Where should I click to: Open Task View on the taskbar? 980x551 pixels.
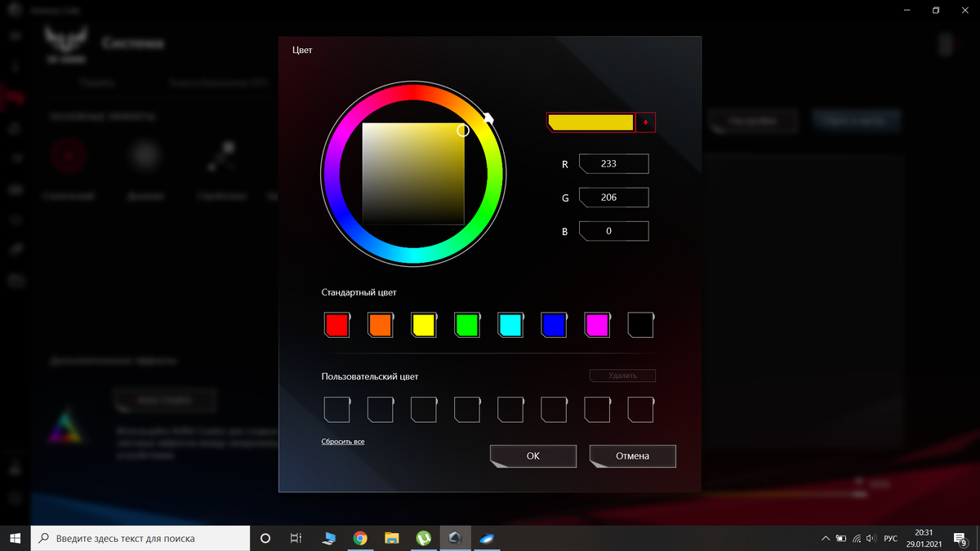(x=296, y=538)
